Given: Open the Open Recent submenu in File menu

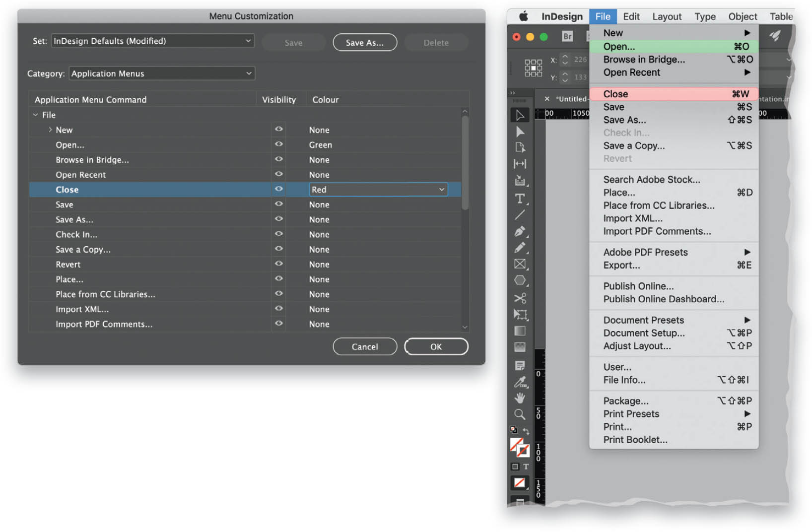Looking at the screenshot, I should (x=674, y=72).
